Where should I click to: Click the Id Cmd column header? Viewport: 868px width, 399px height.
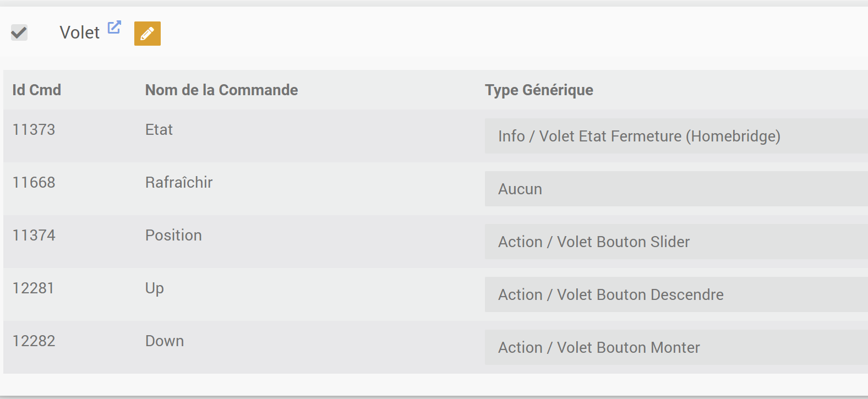pos(37,90)
